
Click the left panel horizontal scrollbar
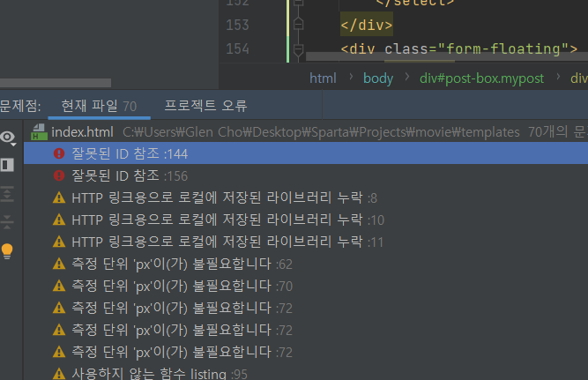click(56, 83)
